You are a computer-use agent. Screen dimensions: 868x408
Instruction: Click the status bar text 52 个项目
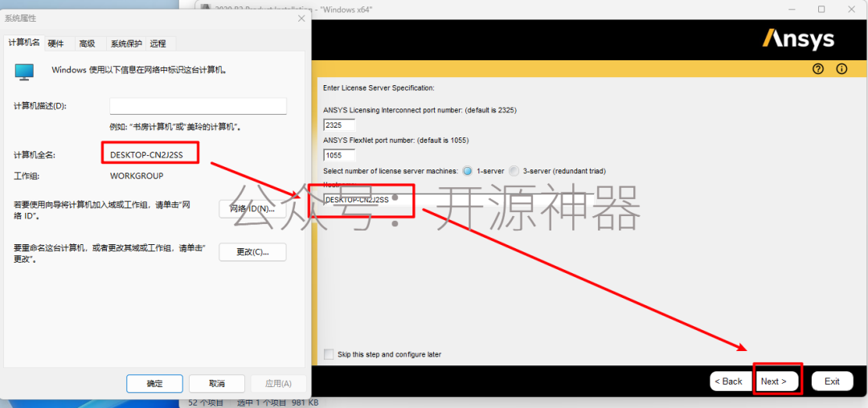tap(206, 402)
